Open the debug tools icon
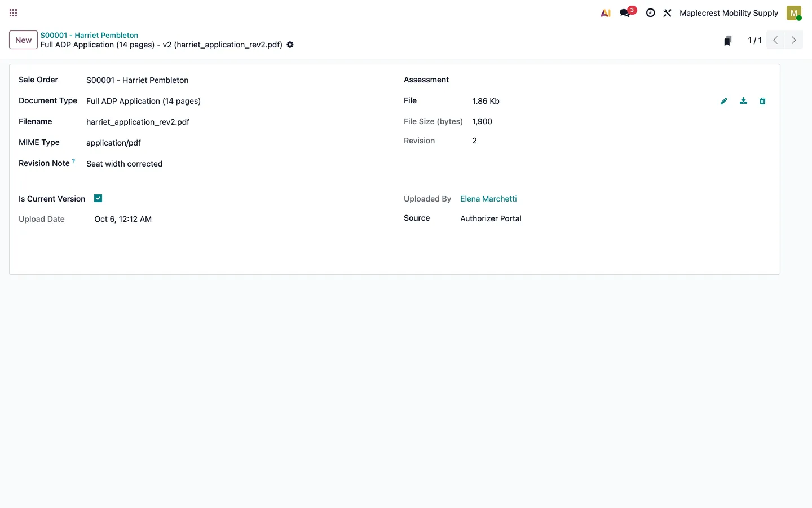Screen dimensions: 812x508 click(668, 13)
